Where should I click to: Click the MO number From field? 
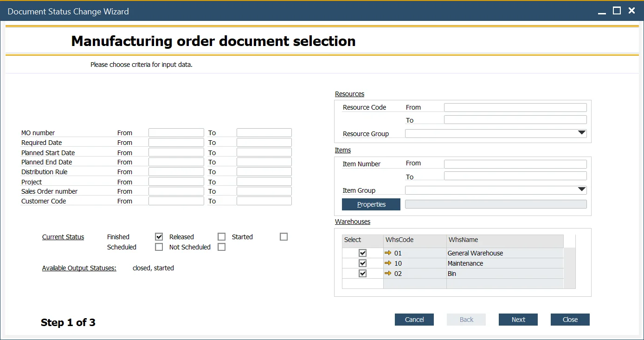[x=176, y=133]
